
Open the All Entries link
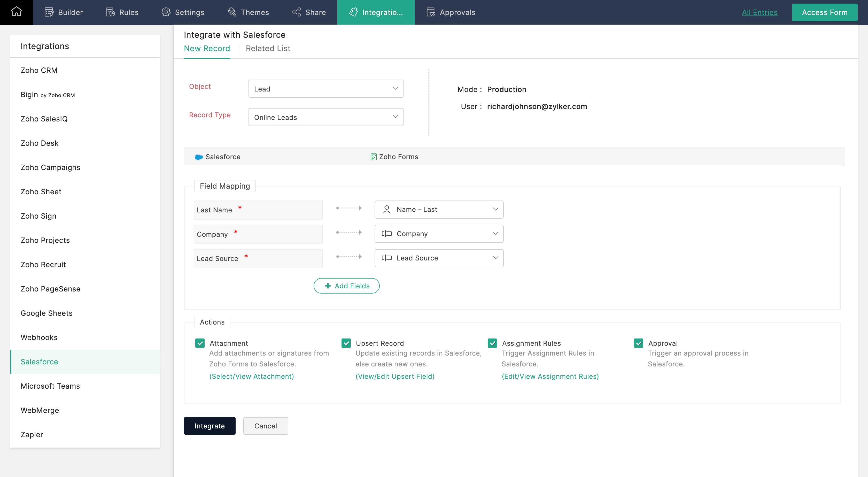pyautogui.click(x=760, y=12)
